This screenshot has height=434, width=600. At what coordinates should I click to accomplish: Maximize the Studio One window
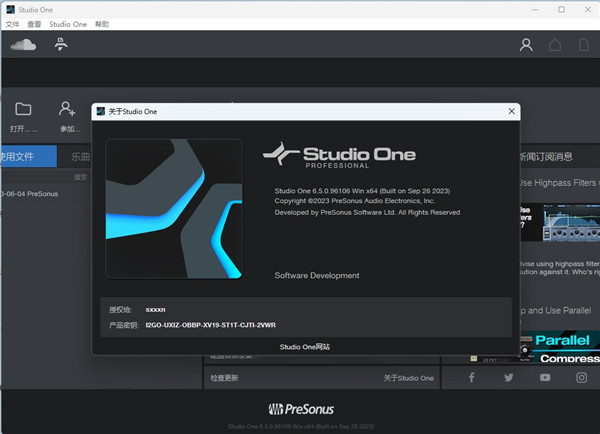click(561, 10)
